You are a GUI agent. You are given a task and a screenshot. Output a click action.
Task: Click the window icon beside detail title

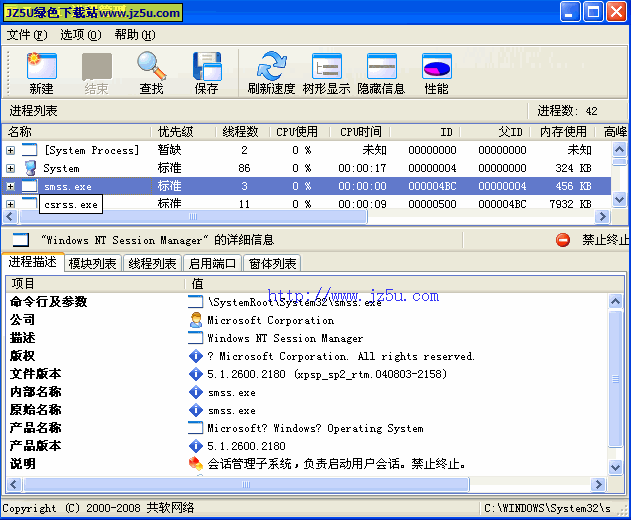[x=21, y=240]
